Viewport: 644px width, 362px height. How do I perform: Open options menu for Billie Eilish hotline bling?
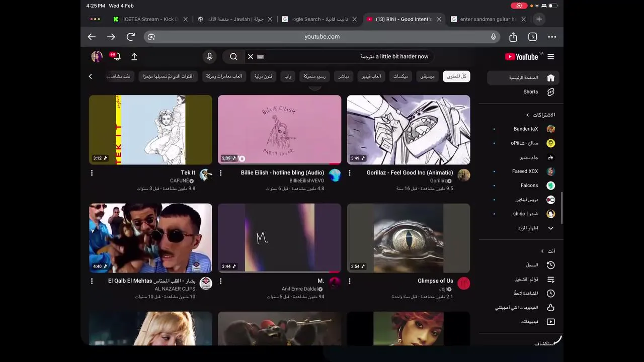[220, 173]
